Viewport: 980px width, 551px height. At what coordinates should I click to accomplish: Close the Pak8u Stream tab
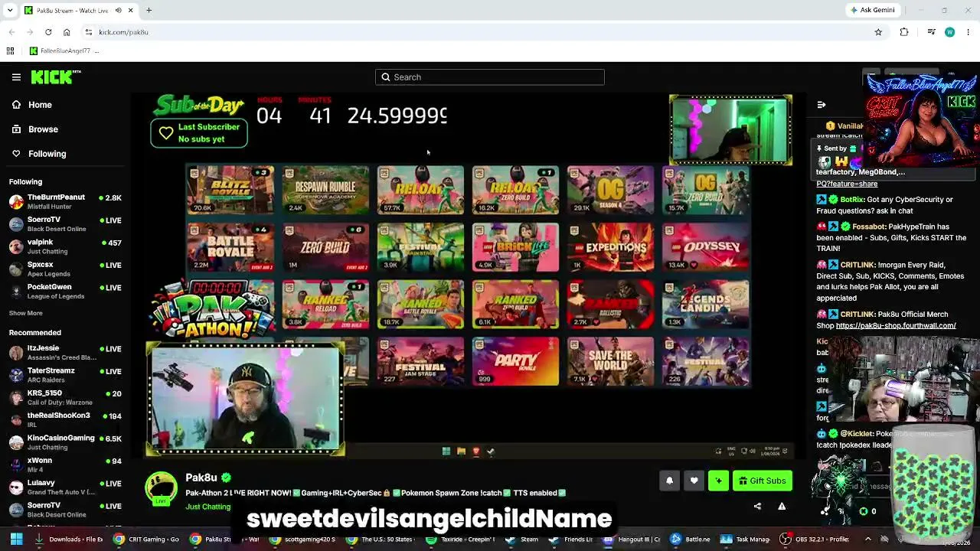tap(130, 10)
